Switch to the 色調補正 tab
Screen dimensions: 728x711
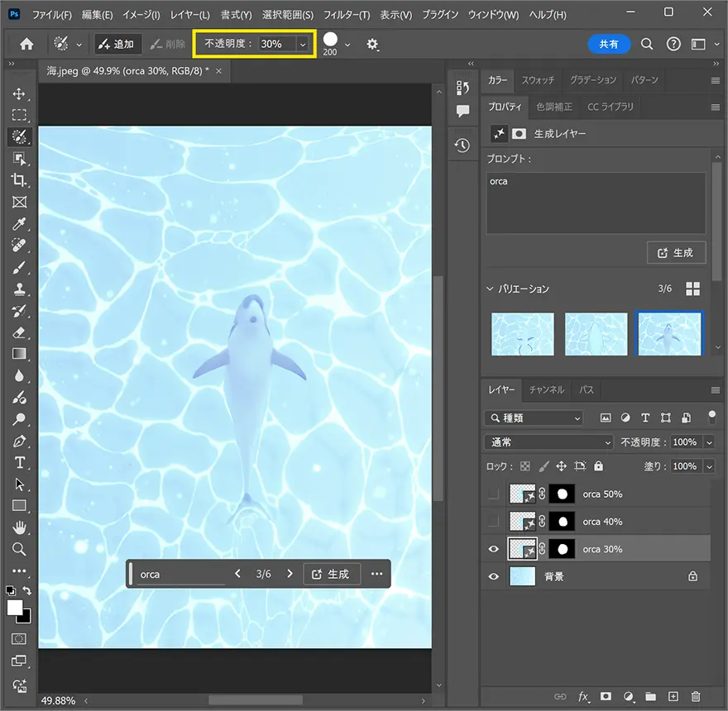[554, 107]
